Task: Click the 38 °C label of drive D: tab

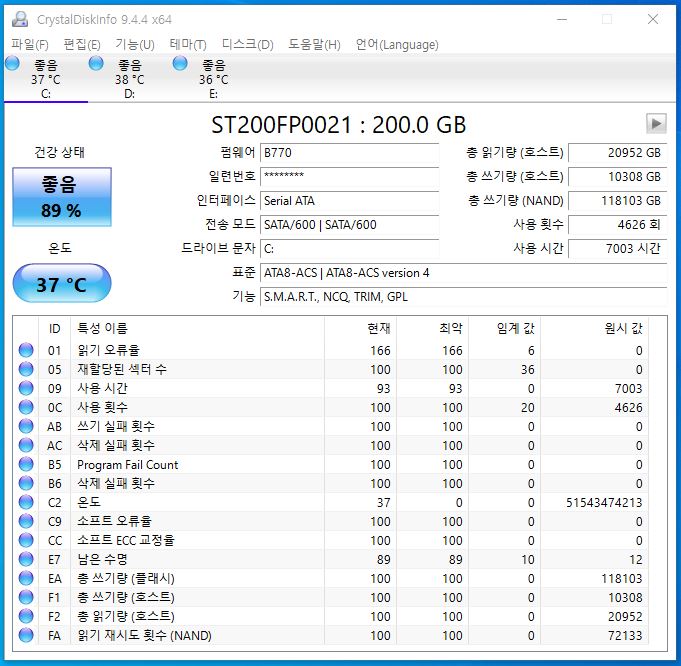Action: 129,80
